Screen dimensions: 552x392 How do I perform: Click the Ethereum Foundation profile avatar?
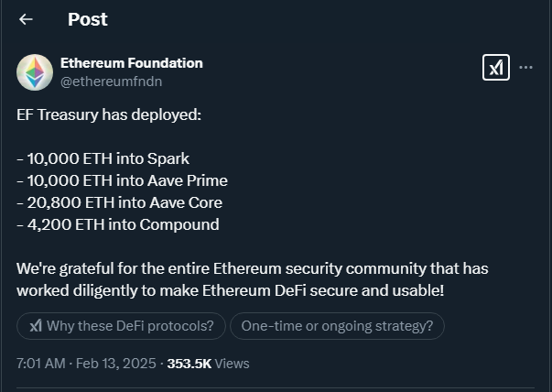(35, 72)
